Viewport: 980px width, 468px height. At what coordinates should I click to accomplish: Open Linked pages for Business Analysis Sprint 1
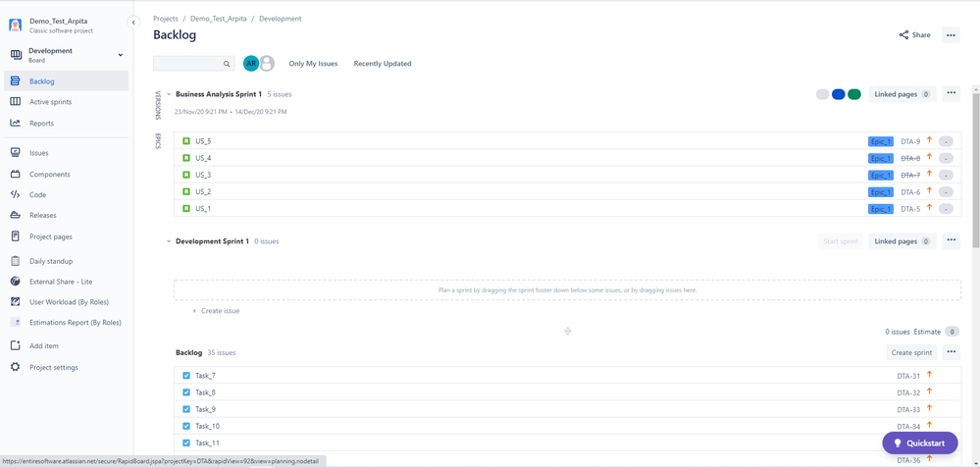pyautogui.click(x=902, y=94)
